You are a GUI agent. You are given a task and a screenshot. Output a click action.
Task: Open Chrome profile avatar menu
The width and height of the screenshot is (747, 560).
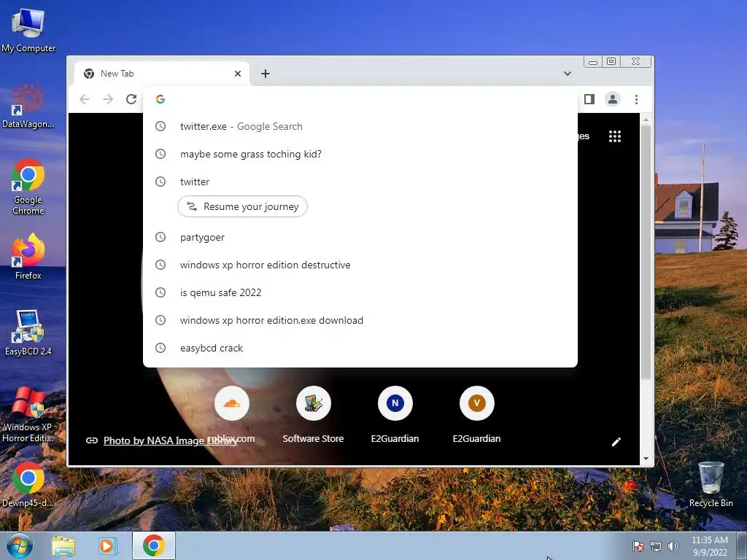pos(613,99)
